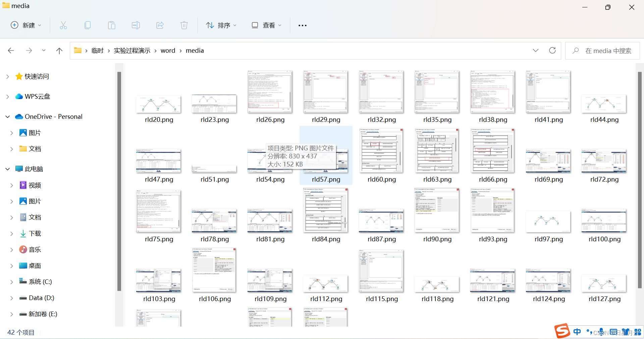Select file rld84.png
Image resolution: width=644 pixels, height=339 pixels.
[x=326, y=216]
